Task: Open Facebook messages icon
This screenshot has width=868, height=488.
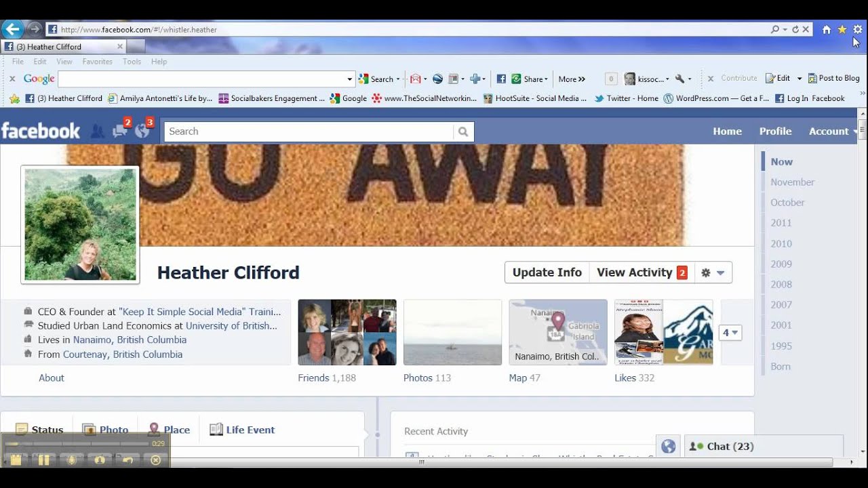Action: click(121, 131)
